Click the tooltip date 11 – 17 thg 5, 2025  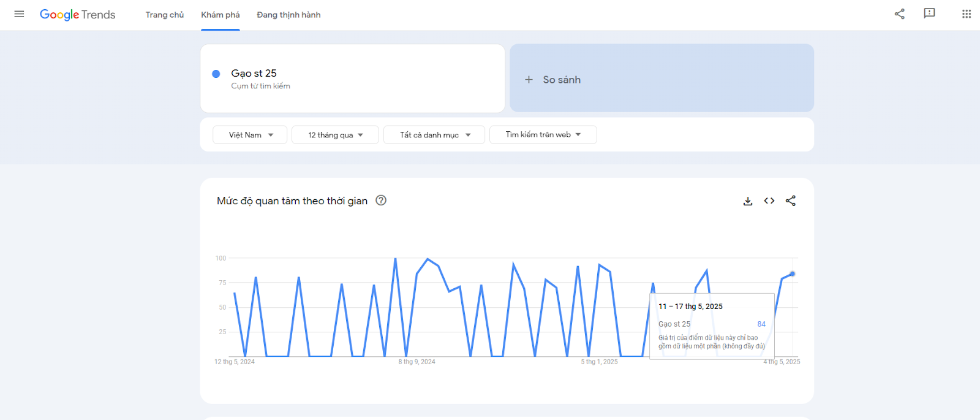click(x=690, y=307)
